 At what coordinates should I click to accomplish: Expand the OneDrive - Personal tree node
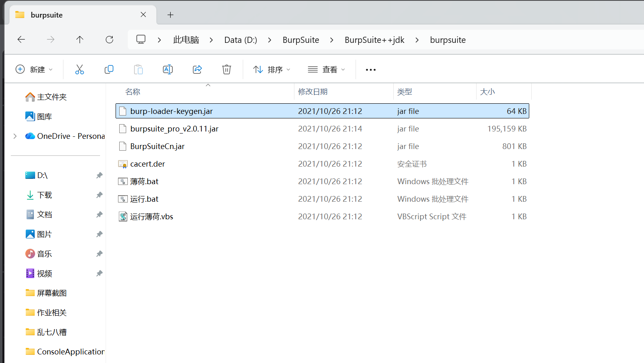pos(15,136)
